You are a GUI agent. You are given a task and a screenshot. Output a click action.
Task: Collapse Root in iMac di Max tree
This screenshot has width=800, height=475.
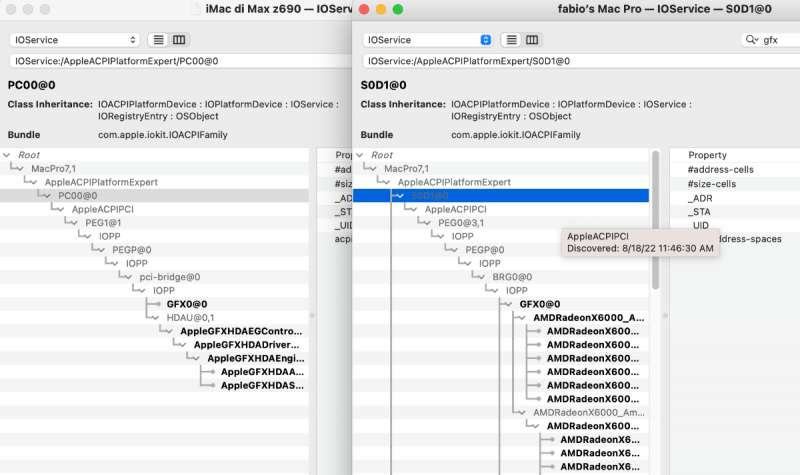point(7,155)
